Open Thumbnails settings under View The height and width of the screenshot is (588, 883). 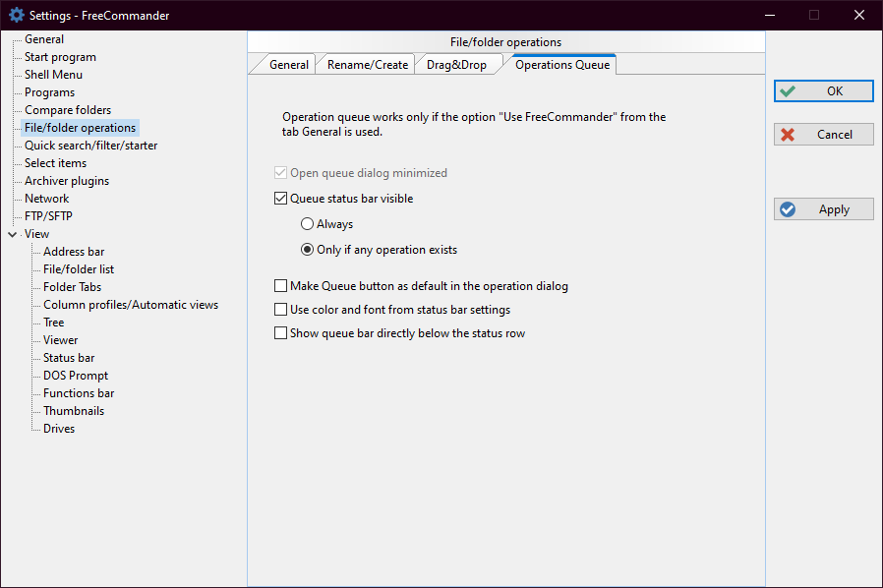73,411
